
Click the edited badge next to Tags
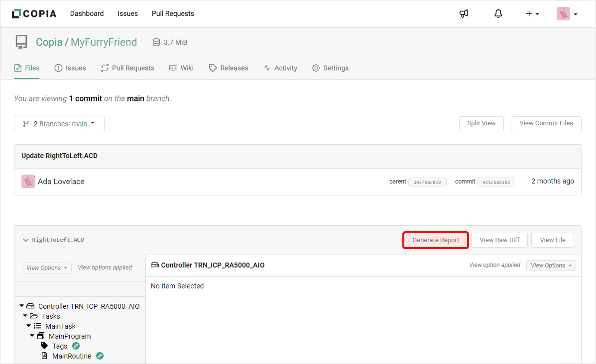pos(76,346)
